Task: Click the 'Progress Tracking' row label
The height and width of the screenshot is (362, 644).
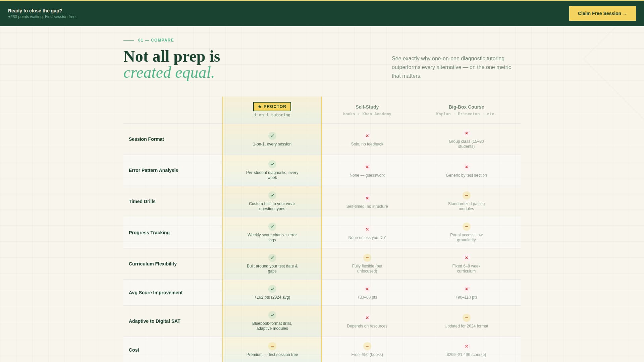Action: point(149,233)
